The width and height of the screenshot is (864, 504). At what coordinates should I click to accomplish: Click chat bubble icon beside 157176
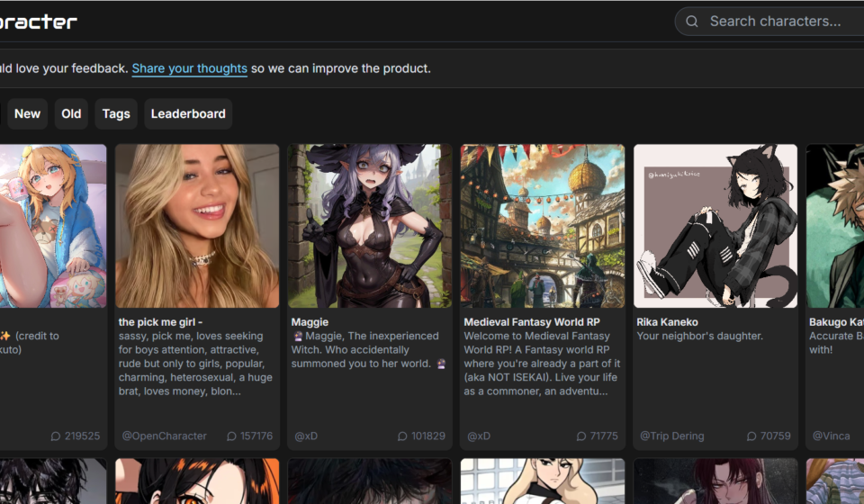coord(231,436)
